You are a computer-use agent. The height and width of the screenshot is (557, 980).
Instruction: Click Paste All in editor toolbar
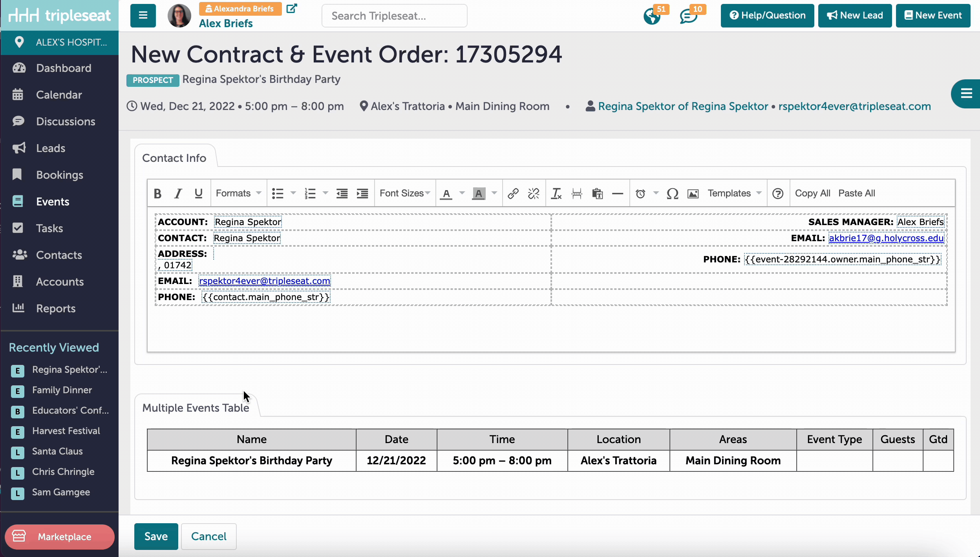pos(856,193)
